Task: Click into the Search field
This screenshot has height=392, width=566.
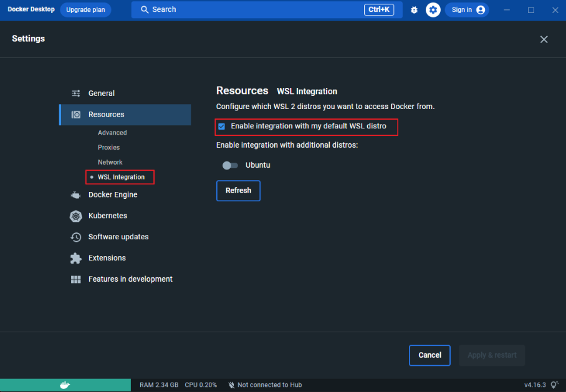Action: 267,10
